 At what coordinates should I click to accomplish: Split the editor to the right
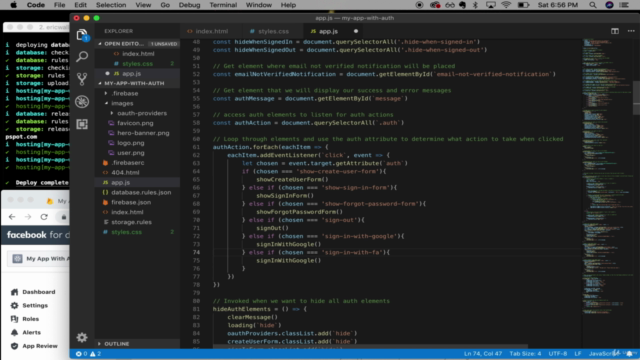click(x=615, y=31)
